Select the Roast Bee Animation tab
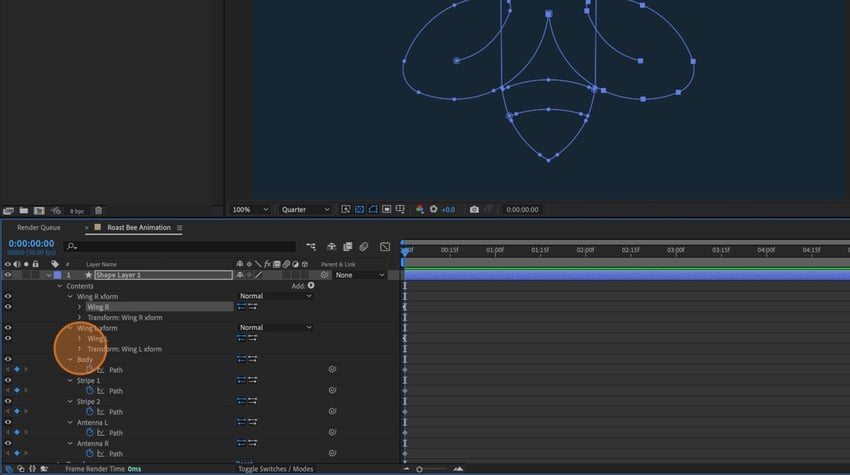Viewport: 850px width, 475px height. click(139, 228)
